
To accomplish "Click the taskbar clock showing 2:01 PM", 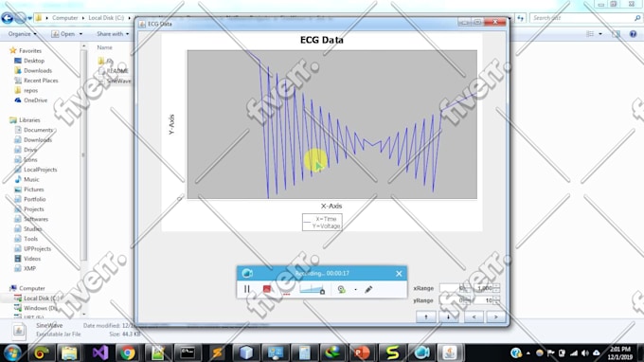I will (619, 353).
